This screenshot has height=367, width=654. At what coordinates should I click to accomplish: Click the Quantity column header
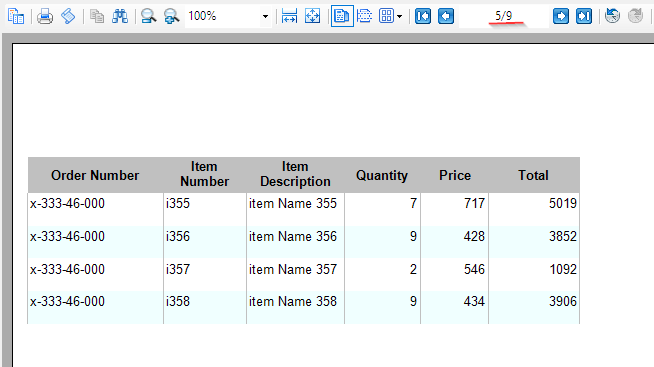click(382, 175)
